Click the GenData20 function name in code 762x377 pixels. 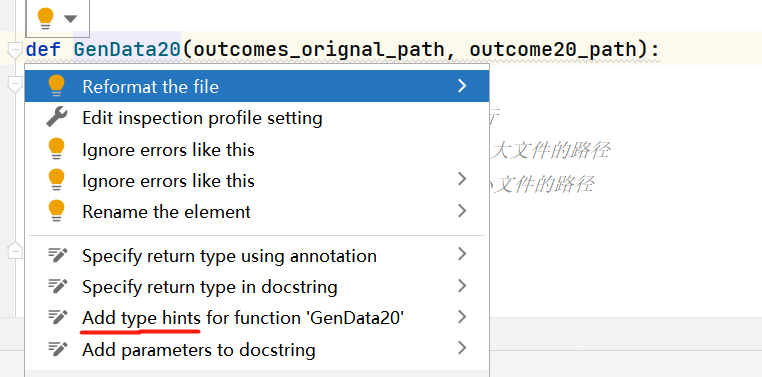(x=127, y=49)
